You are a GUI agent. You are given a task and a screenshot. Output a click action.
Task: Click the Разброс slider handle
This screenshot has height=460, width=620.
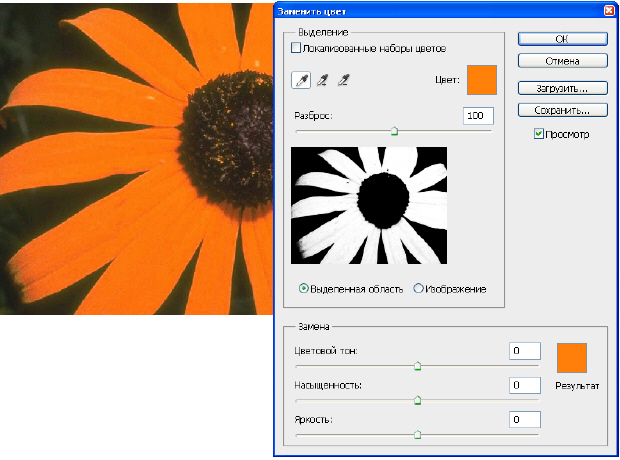click(394, 130)
